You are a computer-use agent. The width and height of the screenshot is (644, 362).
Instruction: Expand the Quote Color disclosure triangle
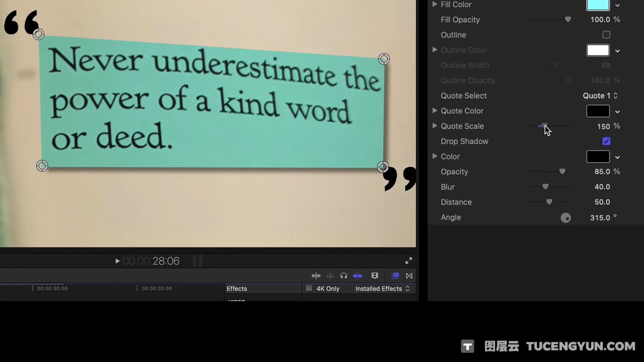click(x=435, y=111)
